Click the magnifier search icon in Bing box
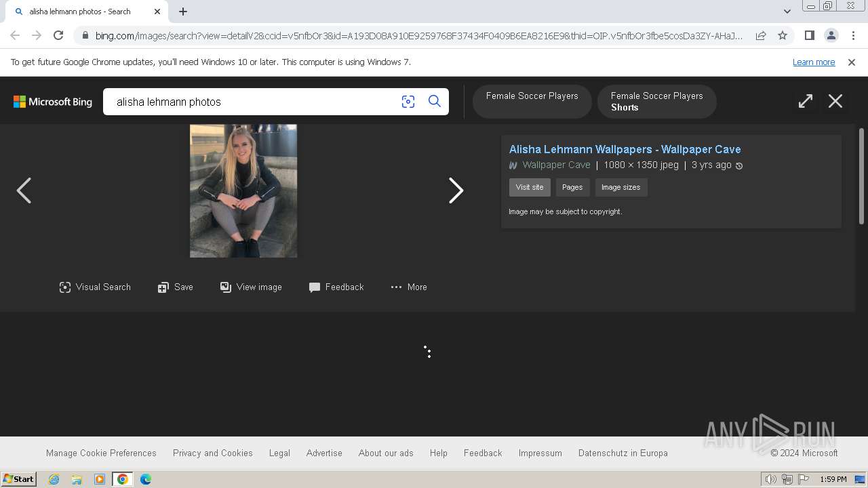Image resolution: width=868 pixels, height=488 pixels. (435, 102)
